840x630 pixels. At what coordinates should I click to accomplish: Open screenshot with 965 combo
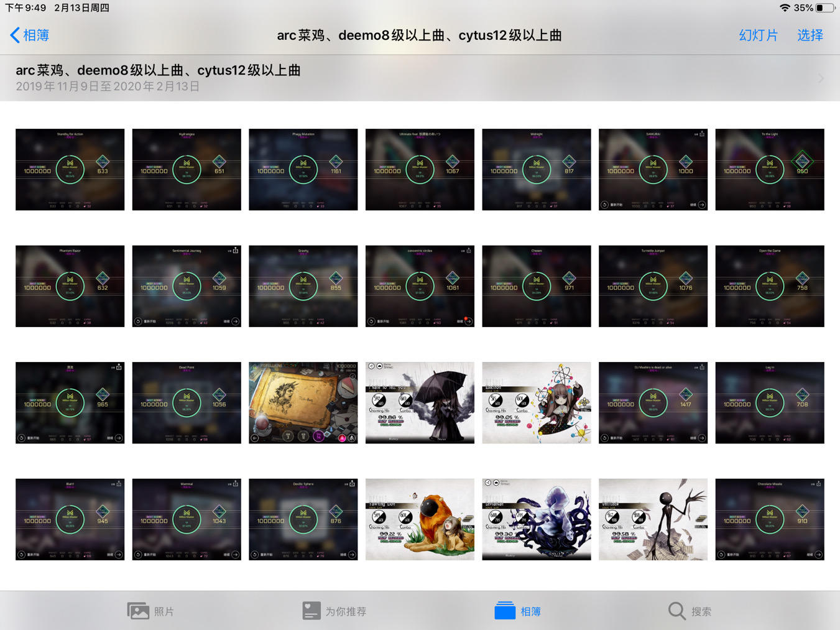70,402
